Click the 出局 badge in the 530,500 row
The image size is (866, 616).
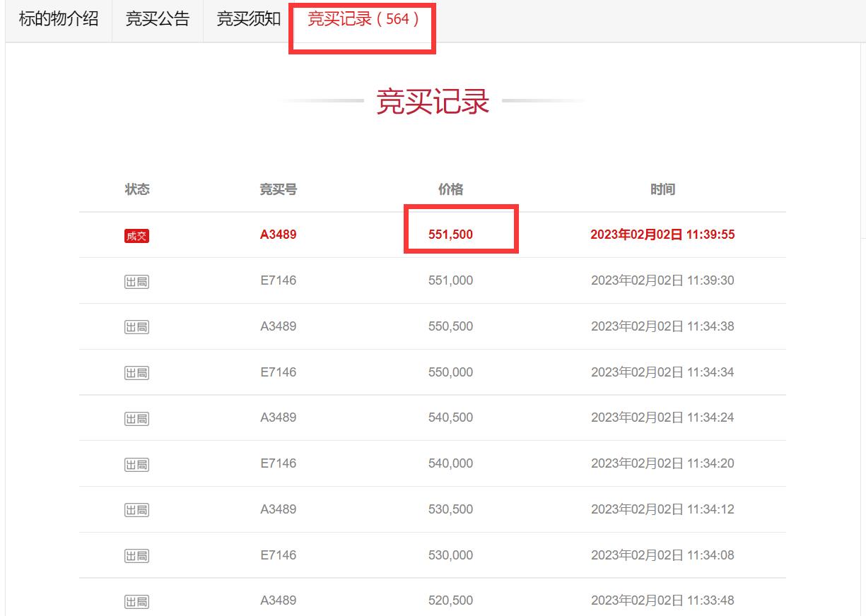(137, 510)
